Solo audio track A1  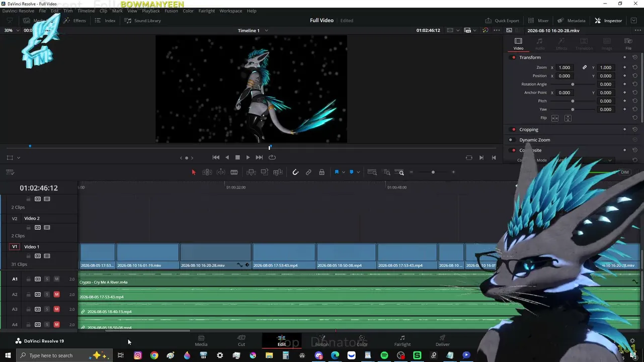pos(47,279)
